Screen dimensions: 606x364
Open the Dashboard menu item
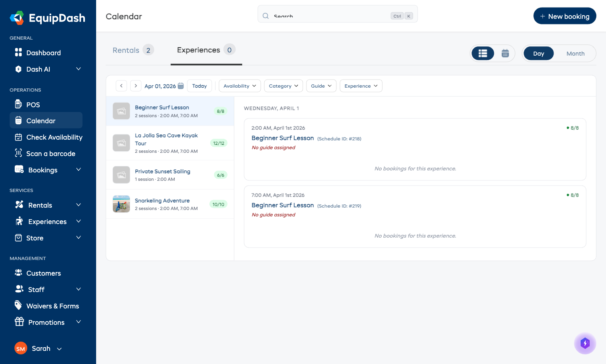point(43,52)
